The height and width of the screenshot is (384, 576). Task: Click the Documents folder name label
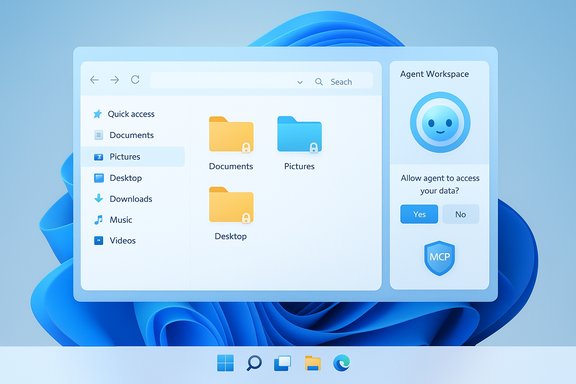click(231, 166)
